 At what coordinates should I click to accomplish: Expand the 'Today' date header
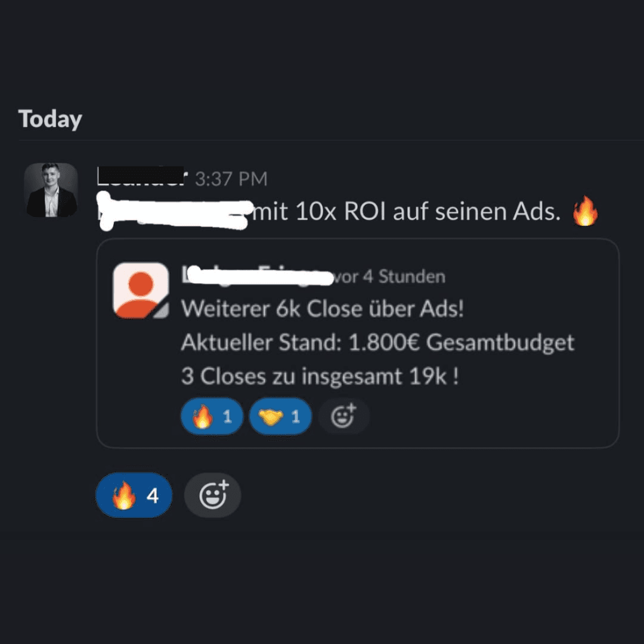click(x=50, y=119)
